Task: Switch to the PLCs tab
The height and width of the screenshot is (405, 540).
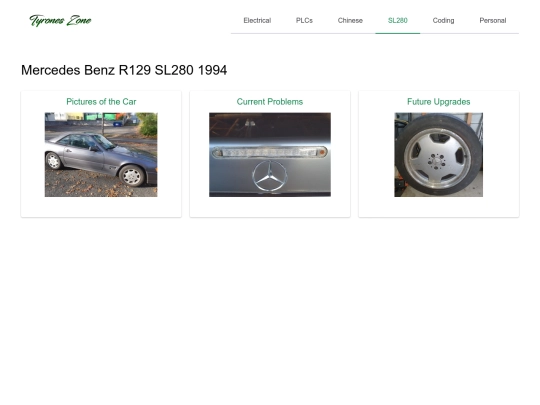Action: click(304, 21)
